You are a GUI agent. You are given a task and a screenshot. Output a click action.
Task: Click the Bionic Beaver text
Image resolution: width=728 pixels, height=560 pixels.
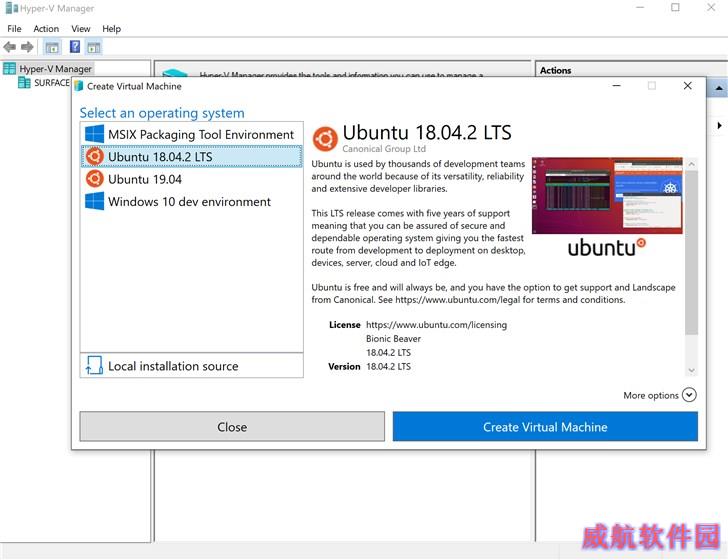(x=393, y=339)
